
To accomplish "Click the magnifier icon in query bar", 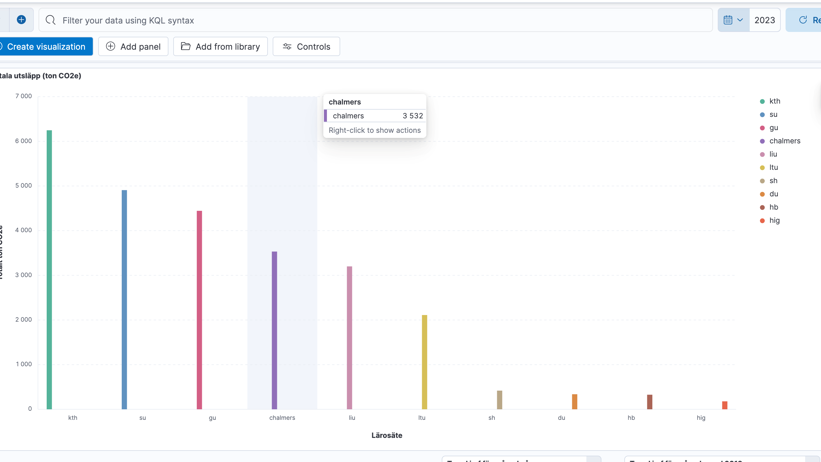I will pyautogui.click(x=51, y=20).
